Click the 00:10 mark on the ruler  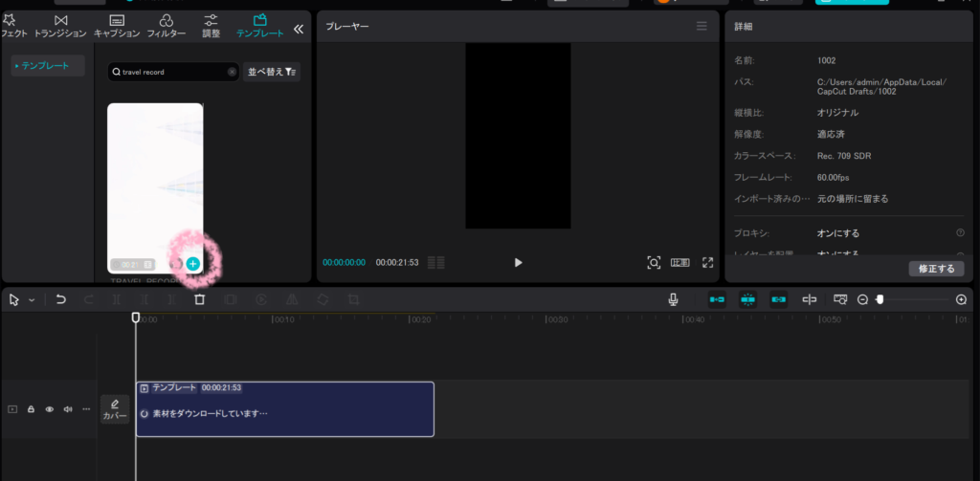(283, 319)
